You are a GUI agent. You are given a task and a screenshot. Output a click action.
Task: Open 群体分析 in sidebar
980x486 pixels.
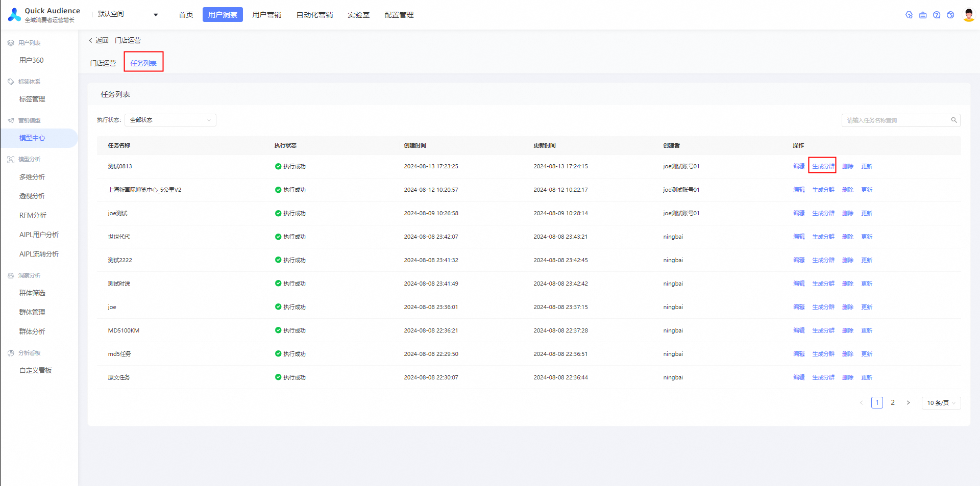coord(32,331)
